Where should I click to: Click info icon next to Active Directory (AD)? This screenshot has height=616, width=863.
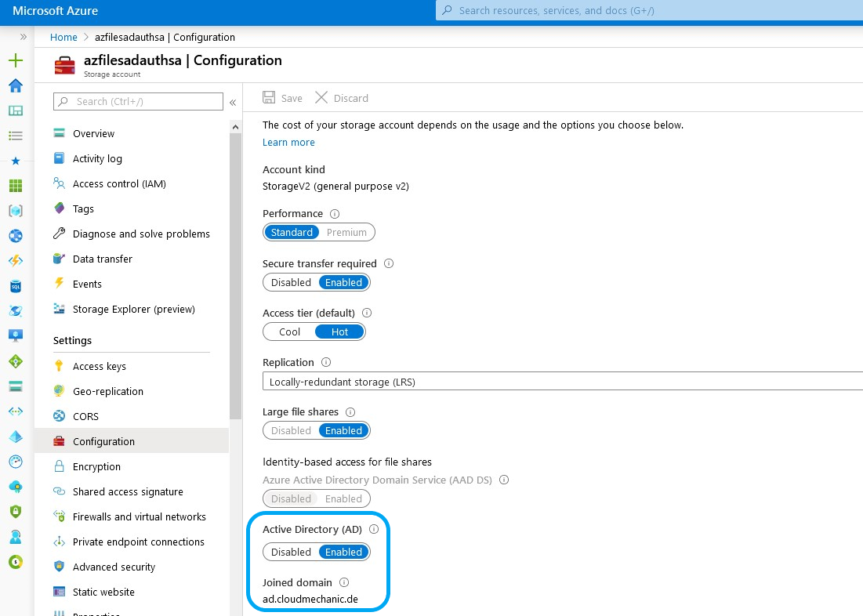point(374,529)
